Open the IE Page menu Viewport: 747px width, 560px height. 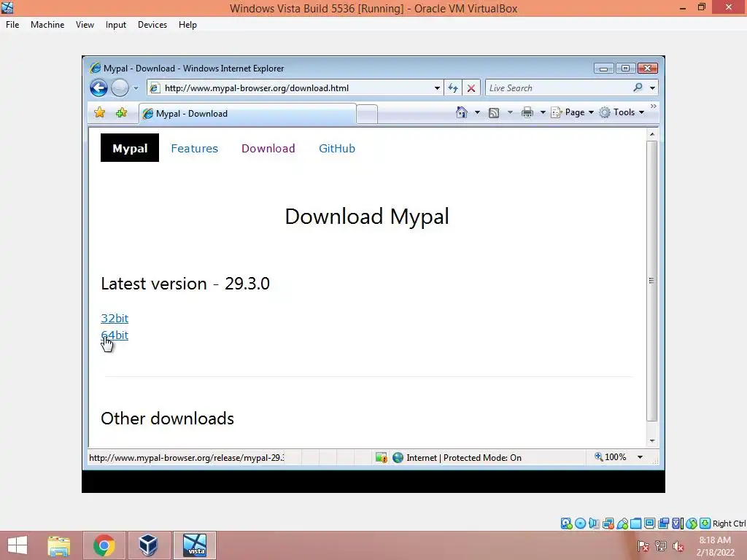572,112
